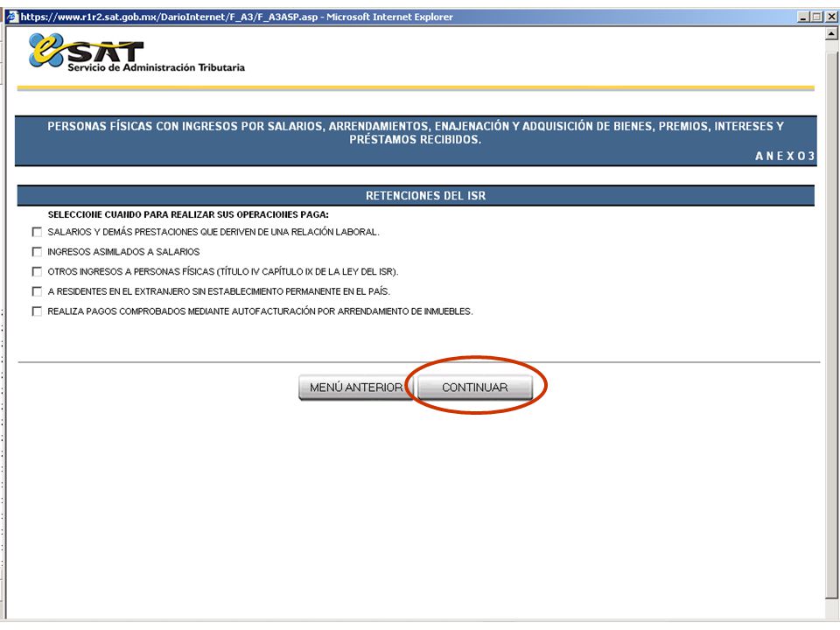Screen dimensions: 840x630
Task: Click 'Servicio de Administración Tributaria' text
Action: 156,67
